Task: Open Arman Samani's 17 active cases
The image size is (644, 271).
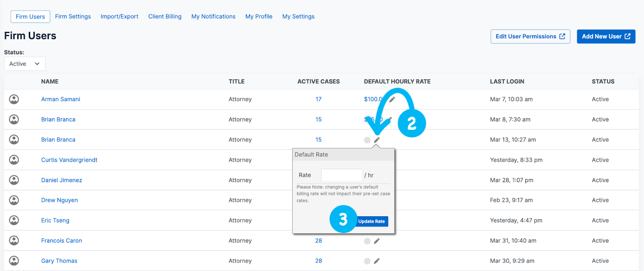Action: pos(318,99)
